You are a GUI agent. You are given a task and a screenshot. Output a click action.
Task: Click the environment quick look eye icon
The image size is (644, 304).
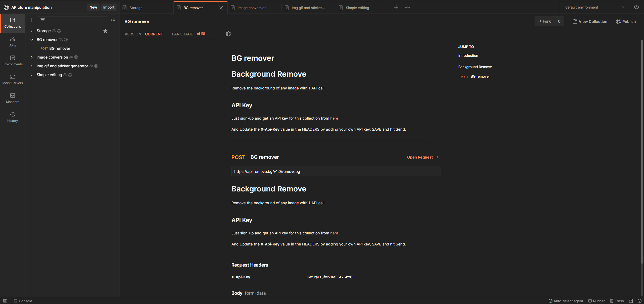pyautogui.click(x=636, y=7)
